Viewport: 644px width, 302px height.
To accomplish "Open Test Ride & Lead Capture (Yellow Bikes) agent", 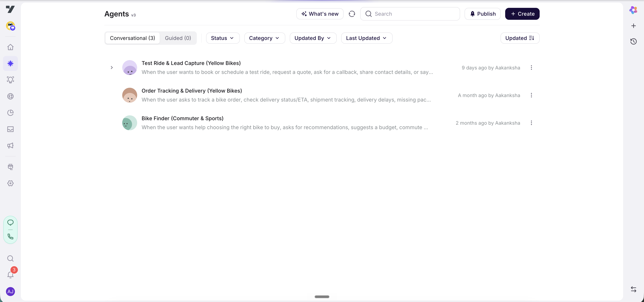I will 191,63.
